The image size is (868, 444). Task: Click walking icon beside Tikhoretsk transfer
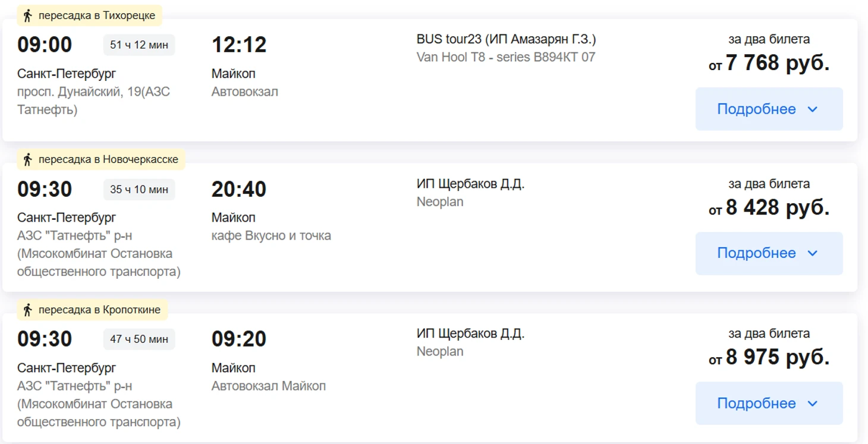coord(27,16)
